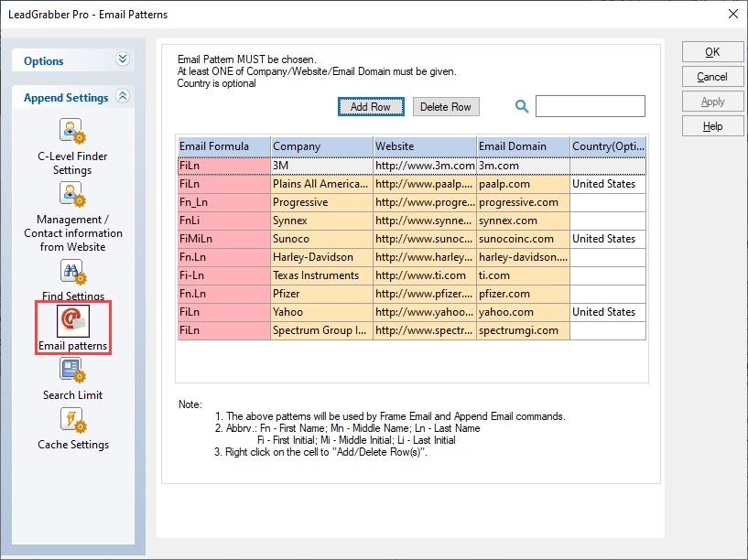
Task: Select the Harley-Davidson company cell
Action: (321, 257)
